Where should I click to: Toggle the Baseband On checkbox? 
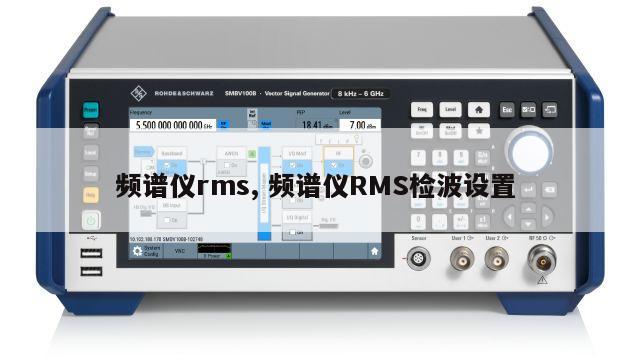tap(167, 165)
